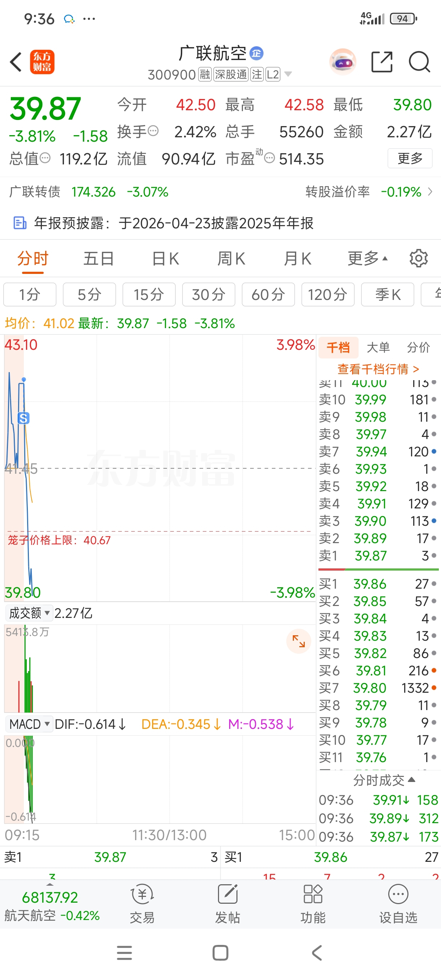Open 年报预披露 announcement line

tap(220, 223)
